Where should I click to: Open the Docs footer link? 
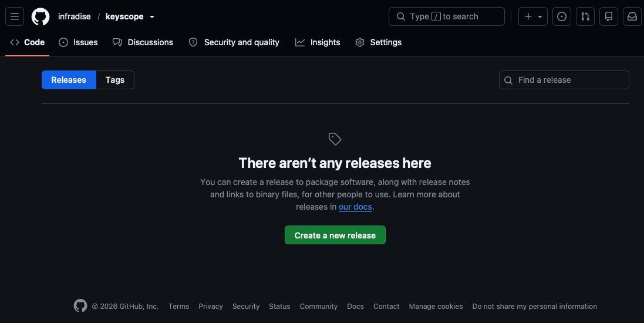click(355, 306)
